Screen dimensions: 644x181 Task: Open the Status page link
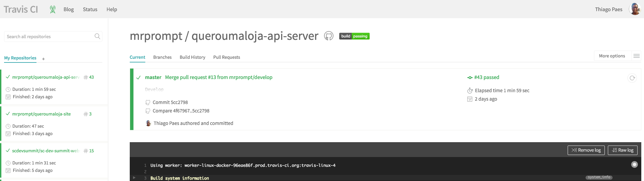(x=90, y=9)
